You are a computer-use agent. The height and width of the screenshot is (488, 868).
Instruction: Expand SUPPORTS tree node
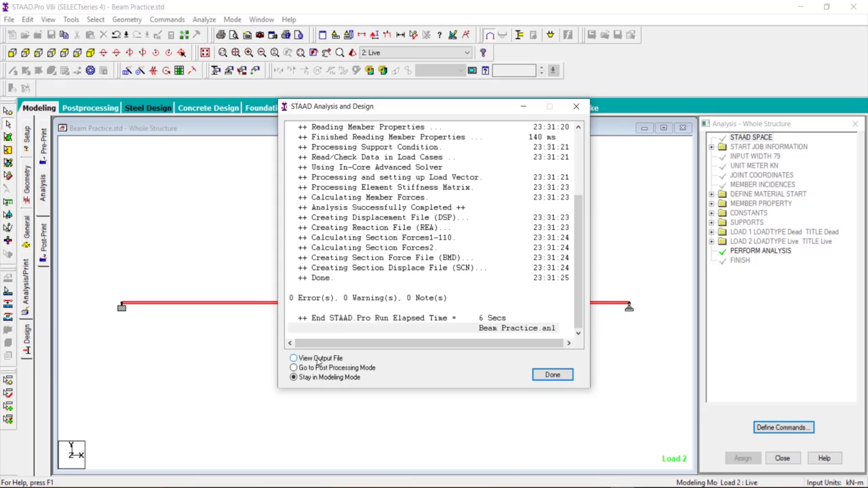click(x=712, y=222)
